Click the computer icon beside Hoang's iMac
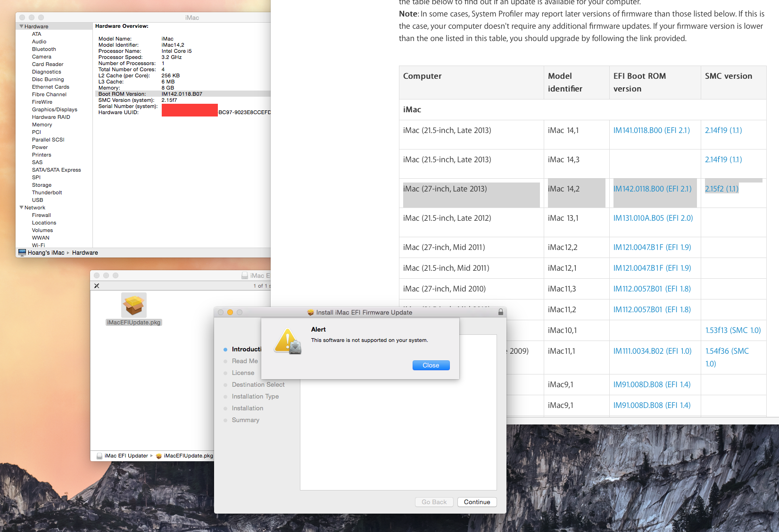 pyautogui.click(x=22, y=253)
